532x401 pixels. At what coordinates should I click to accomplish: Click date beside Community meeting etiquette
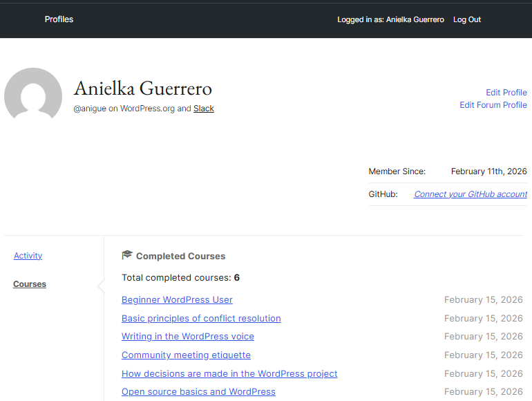[x=484, y=355]
